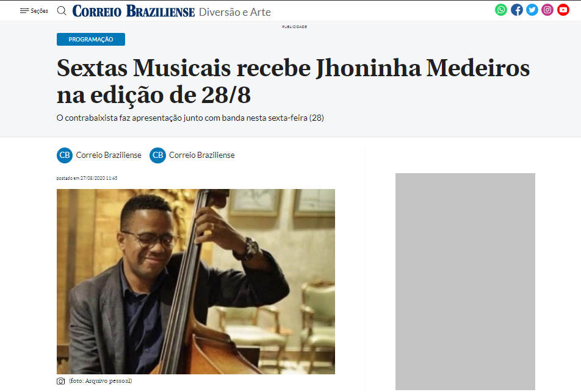Go to Correio Braziliense homepage logo
Image resolution: width=581 pixels, height=392 pixels.
click(134, 11)
